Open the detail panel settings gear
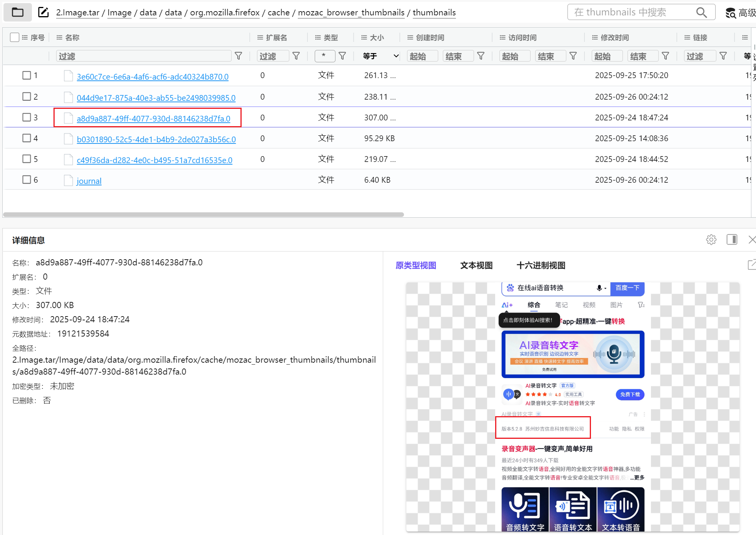Viewport: 756px width, 535px height. [x=711, y=240]
